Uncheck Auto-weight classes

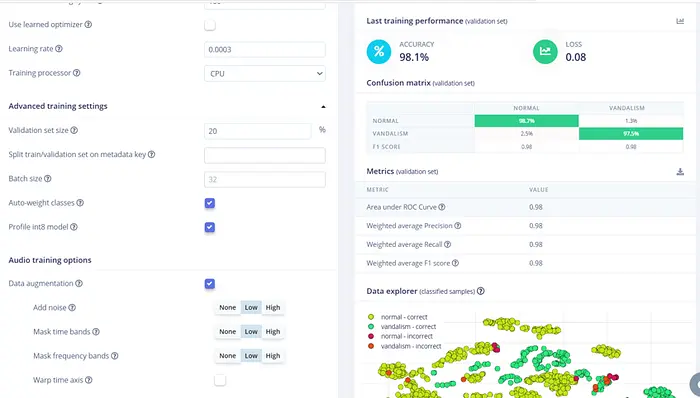pyautogui.click(x=210, y=203)
